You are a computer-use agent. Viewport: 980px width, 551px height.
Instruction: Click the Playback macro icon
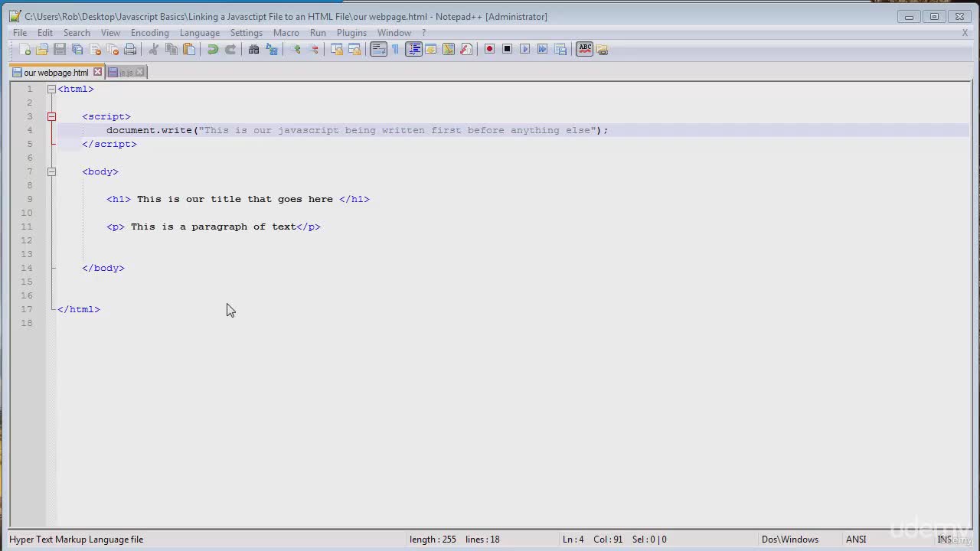pos(524,49)
